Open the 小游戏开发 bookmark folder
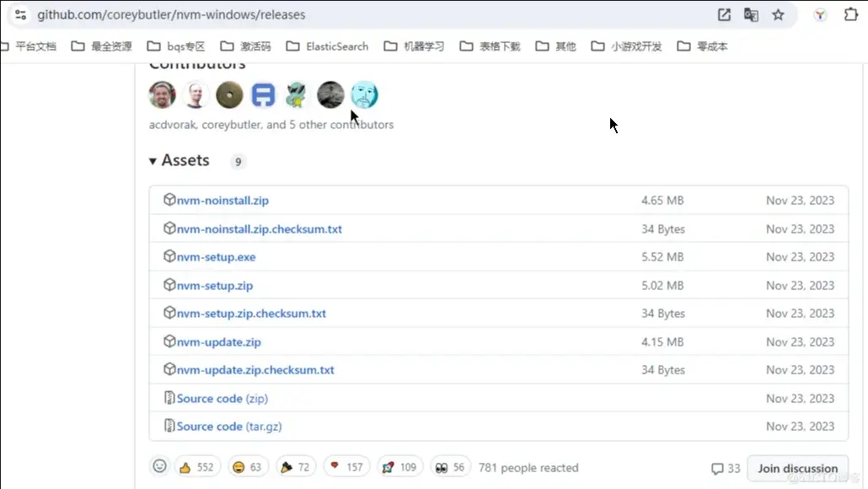Viewport: 868px width, 489px height. (627, 46)
